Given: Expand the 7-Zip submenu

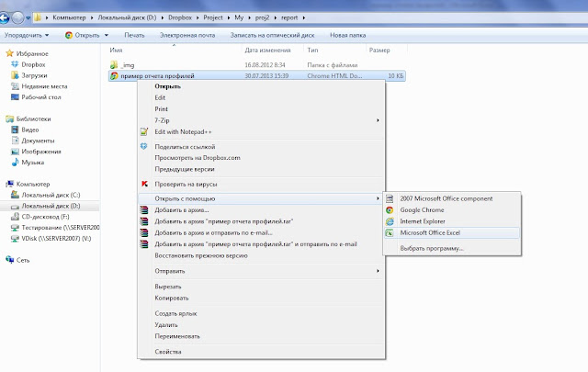Looking at the screenshot, I should click(261, 120).
